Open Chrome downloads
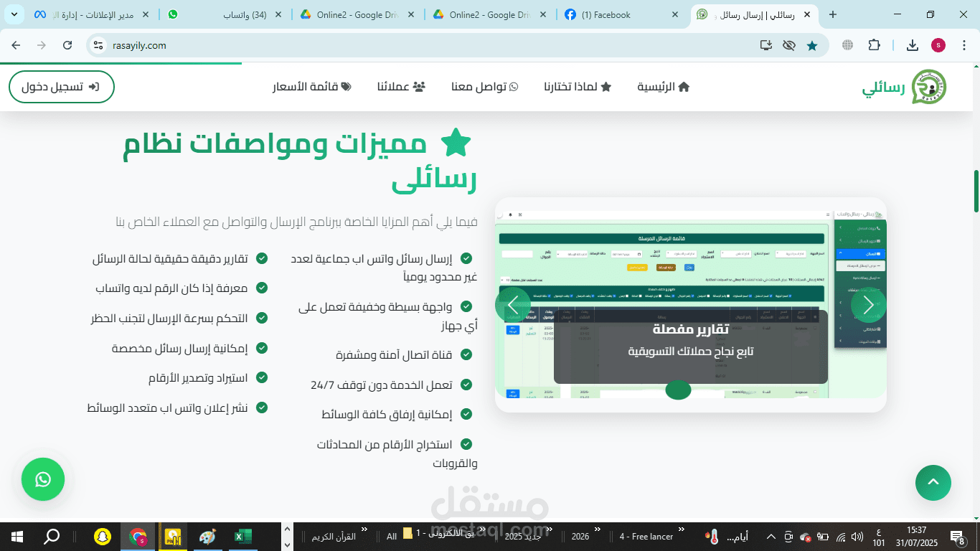The image size is (980, 551). pyautogui.click(x=913, y=45)
